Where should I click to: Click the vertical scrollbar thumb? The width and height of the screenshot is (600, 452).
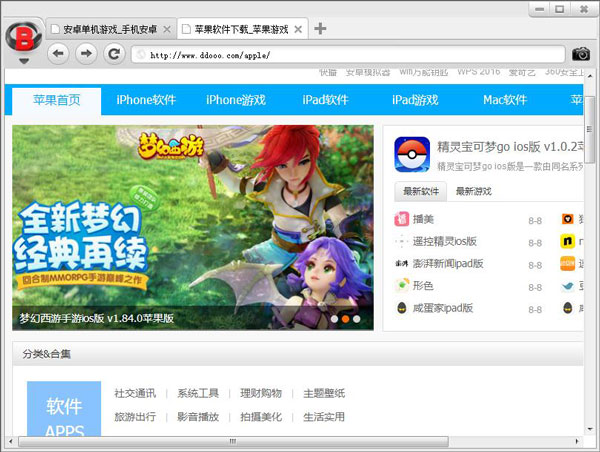pyautogui.click(x=590, y=129)
